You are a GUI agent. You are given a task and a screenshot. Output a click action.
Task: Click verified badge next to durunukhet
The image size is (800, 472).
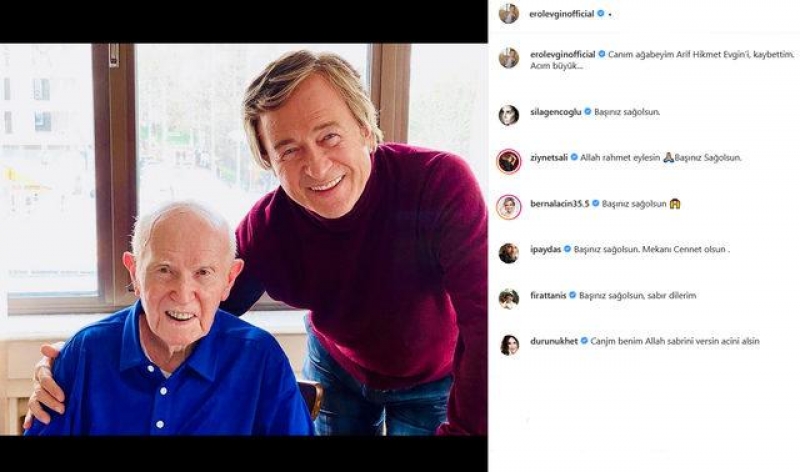pos(584,341)
